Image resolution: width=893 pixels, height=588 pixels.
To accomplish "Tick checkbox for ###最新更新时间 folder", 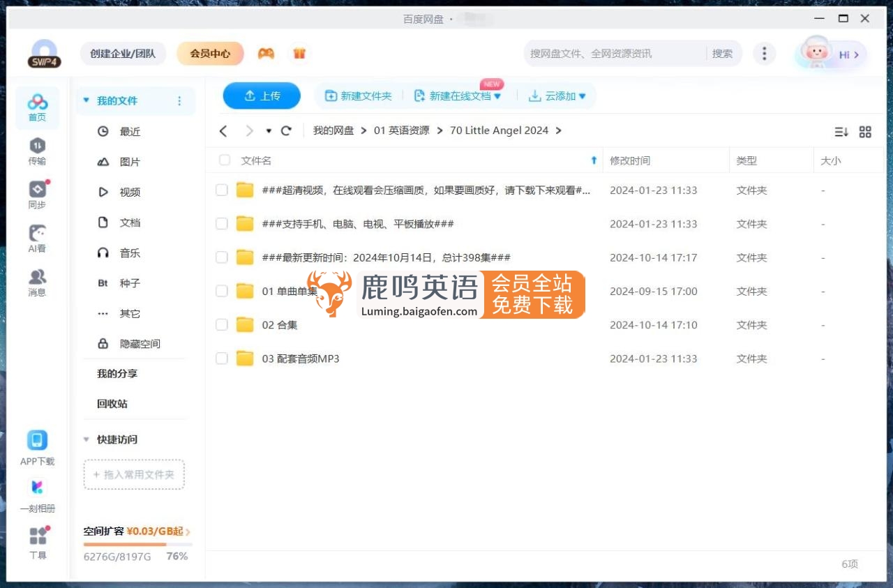I will point(222,257).
